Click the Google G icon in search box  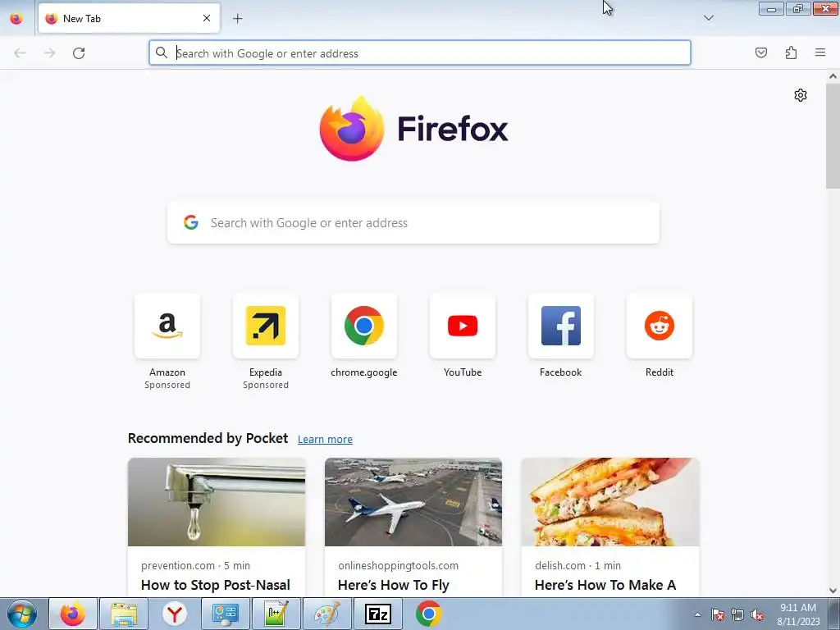tap(191, 222)
